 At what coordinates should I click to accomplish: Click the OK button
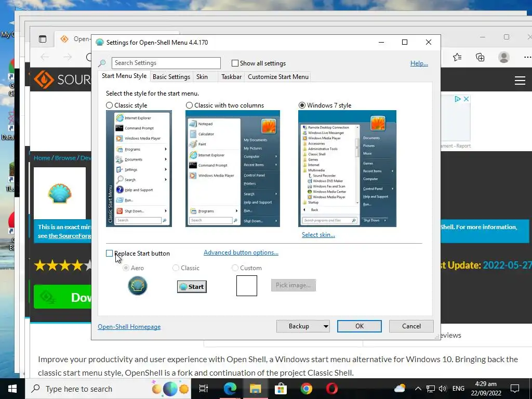360,326
